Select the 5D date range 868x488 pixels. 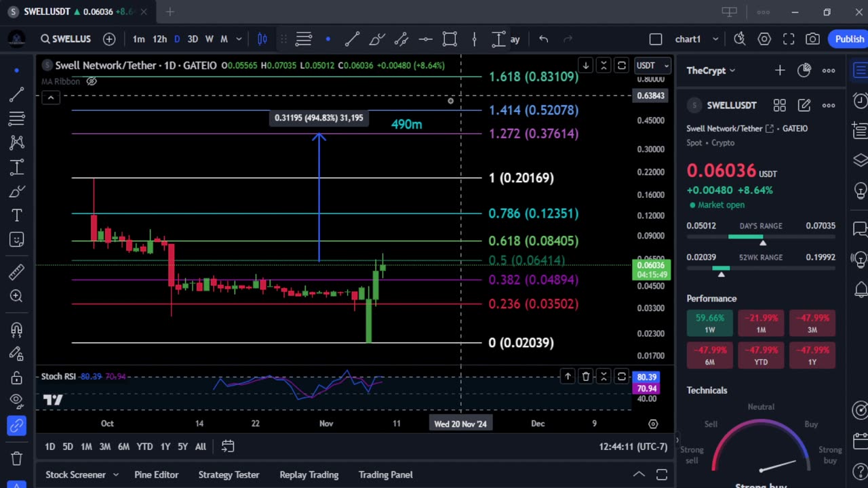pos(68,447)
